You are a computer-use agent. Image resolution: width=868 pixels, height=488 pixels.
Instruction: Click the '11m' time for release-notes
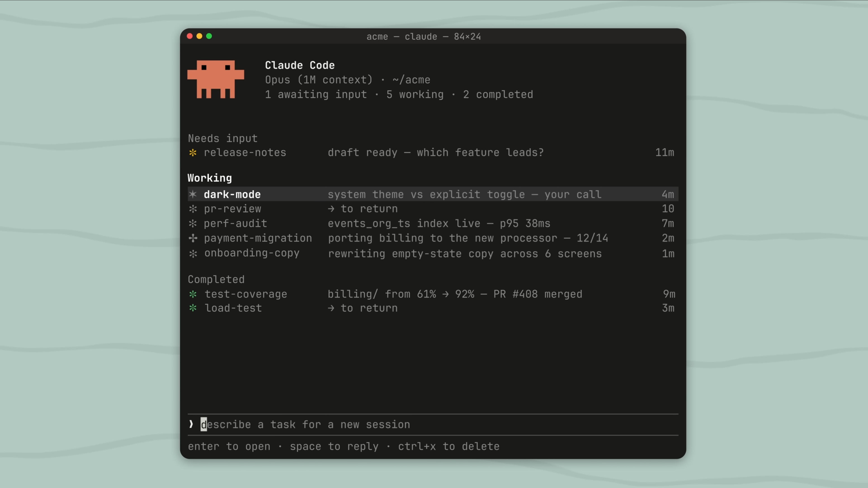[665, 152]
